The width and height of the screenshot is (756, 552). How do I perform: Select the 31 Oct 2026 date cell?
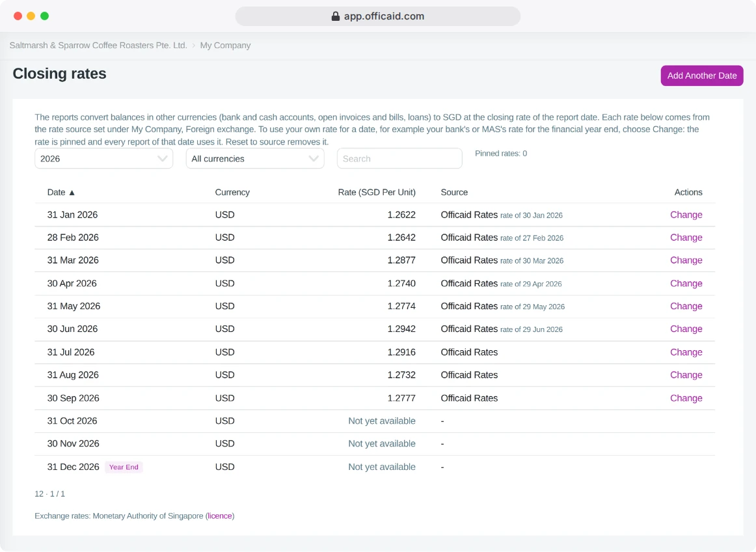click(x=72, y=421)
